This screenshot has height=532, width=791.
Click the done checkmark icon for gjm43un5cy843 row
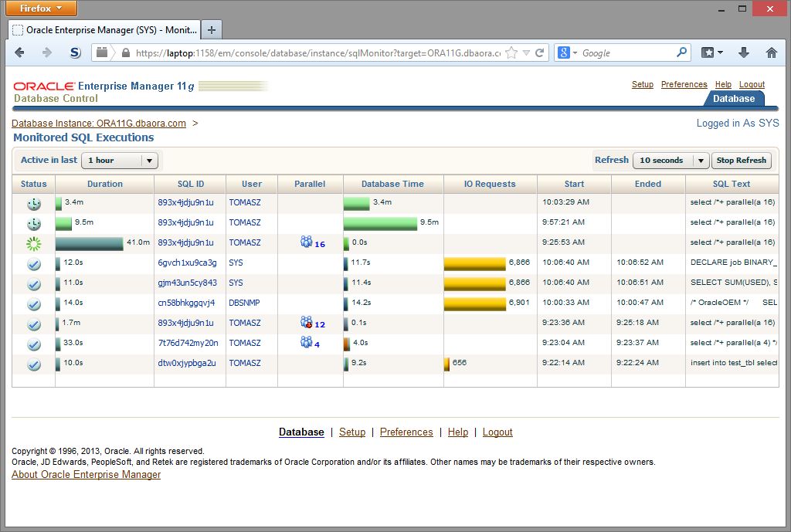pos(34,284)
